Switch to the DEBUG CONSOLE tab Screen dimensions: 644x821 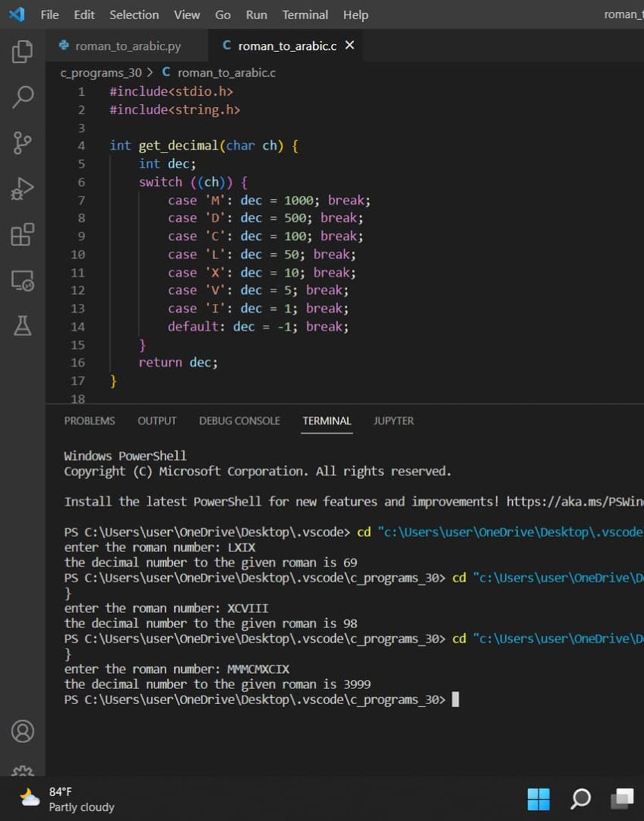click(x=239, y=421)
